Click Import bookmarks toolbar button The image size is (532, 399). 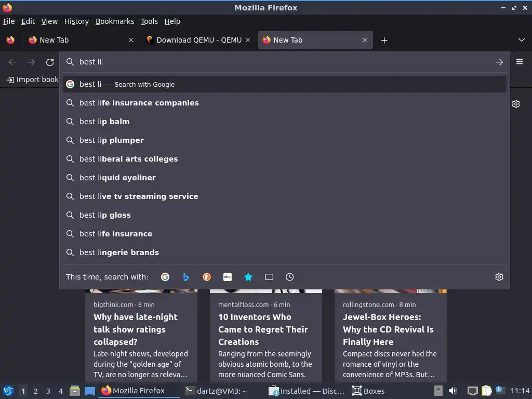[33, 79]
